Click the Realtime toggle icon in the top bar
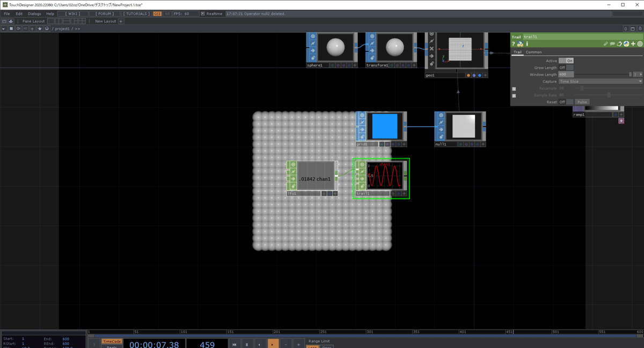The image size is (644, 348). (204, 13)
